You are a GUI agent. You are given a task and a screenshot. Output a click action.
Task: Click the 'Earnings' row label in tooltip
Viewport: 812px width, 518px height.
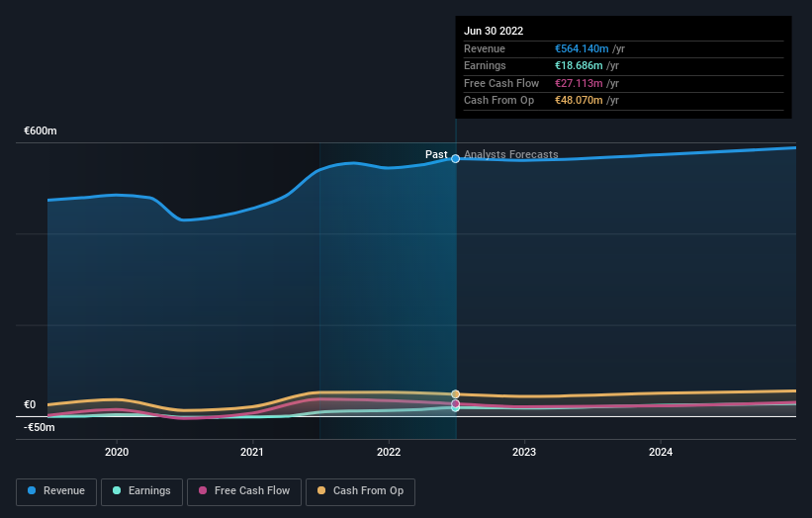(x=485, y=65)
